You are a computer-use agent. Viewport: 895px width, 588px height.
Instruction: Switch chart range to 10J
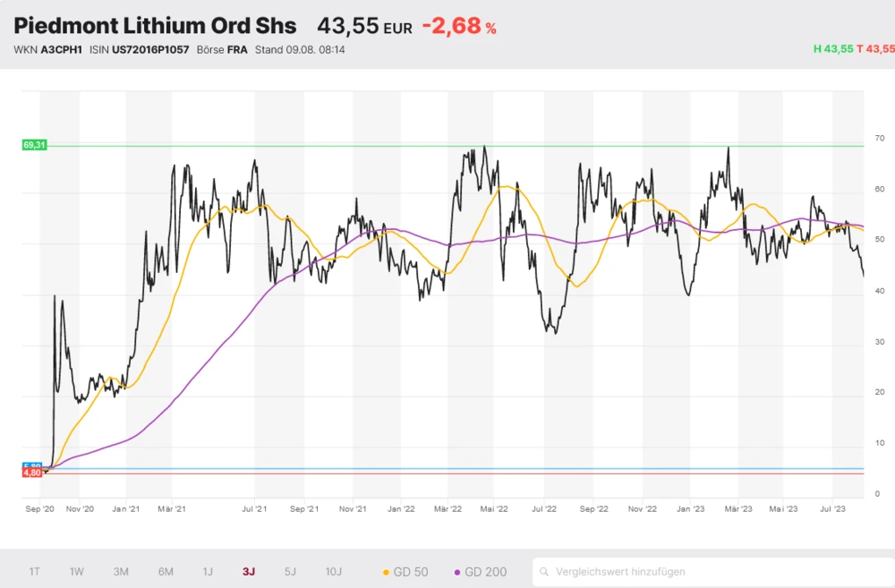(333, 572)
